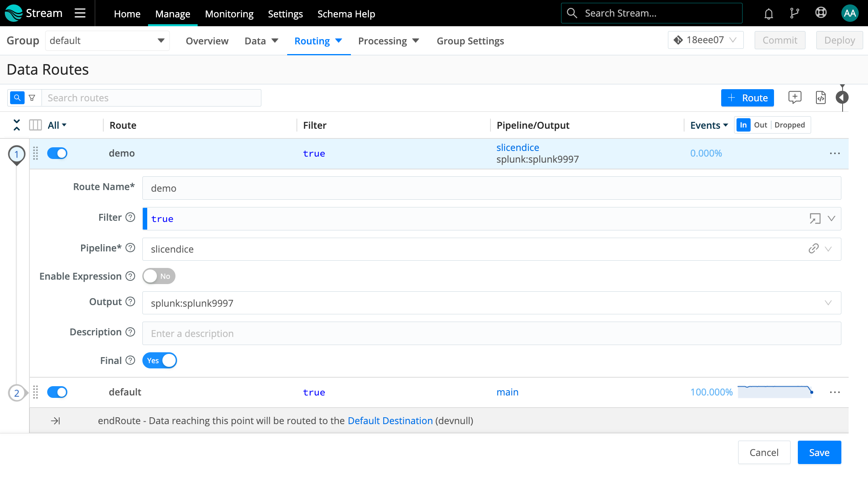Follow the Default Destination link
The width and height of the screenshot is (868, 481).
(390, 421)
